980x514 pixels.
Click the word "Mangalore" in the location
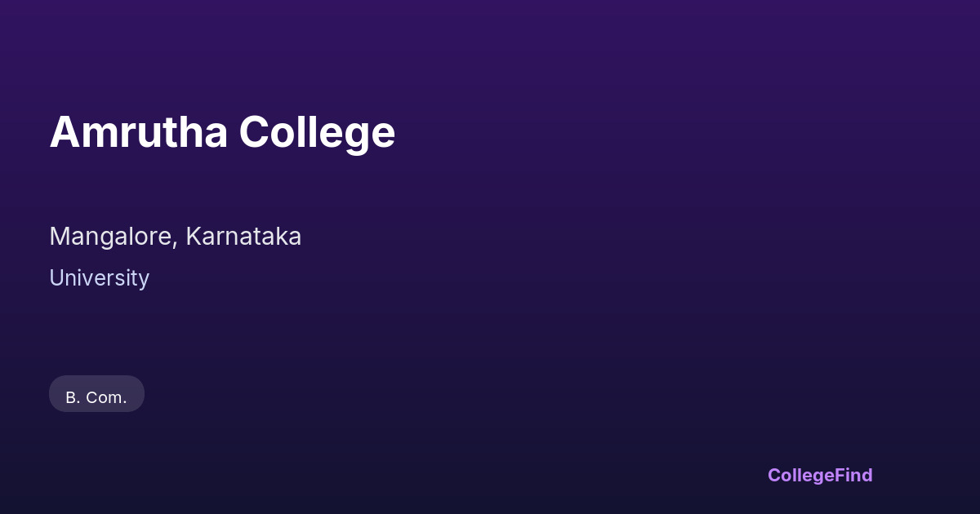coord(111,237)
